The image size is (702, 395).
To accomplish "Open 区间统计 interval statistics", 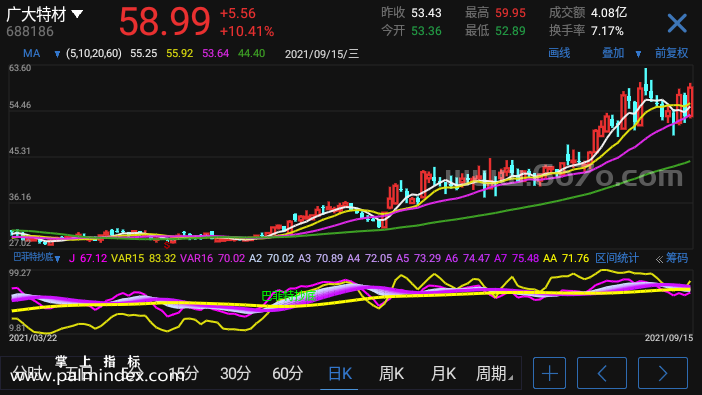I will point(617,258).
